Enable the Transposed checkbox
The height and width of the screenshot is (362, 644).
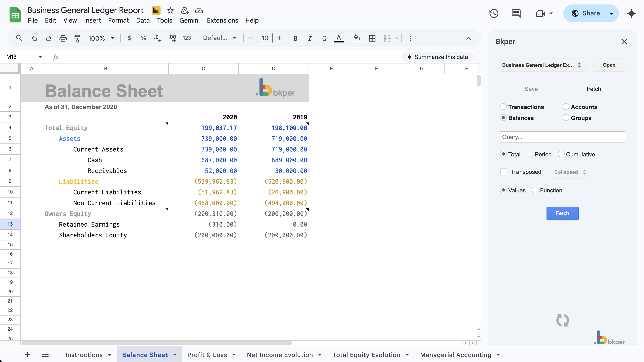(x=503, y=172)
